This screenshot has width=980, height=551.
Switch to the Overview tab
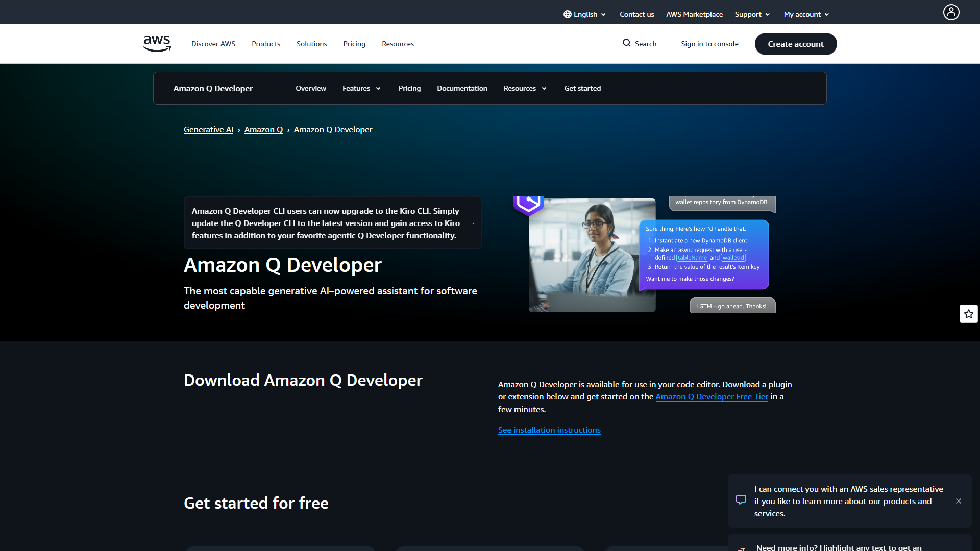(x=310, y=88)
